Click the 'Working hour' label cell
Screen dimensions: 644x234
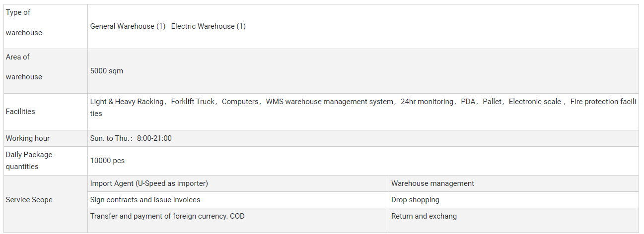28,138
